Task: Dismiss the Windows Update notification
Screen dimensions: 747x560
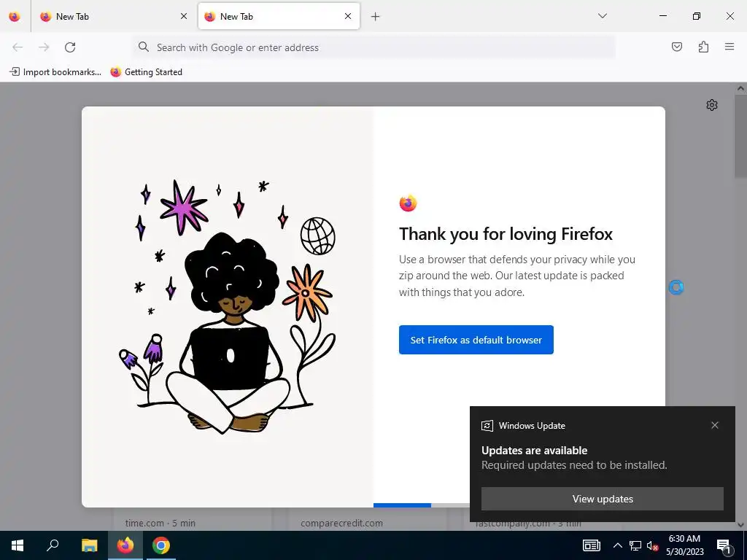Action: [x=715, y=425]
